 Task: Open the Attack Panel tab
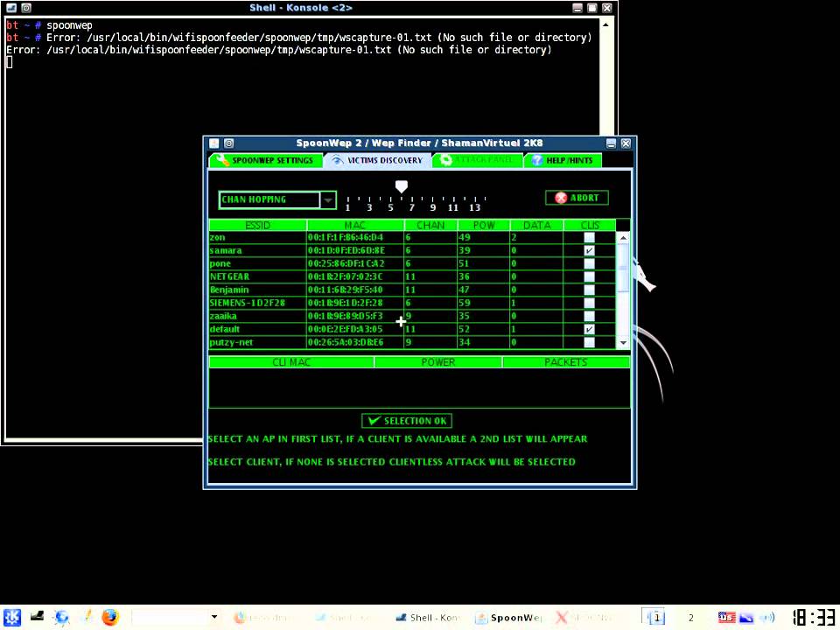coord(478,160)
